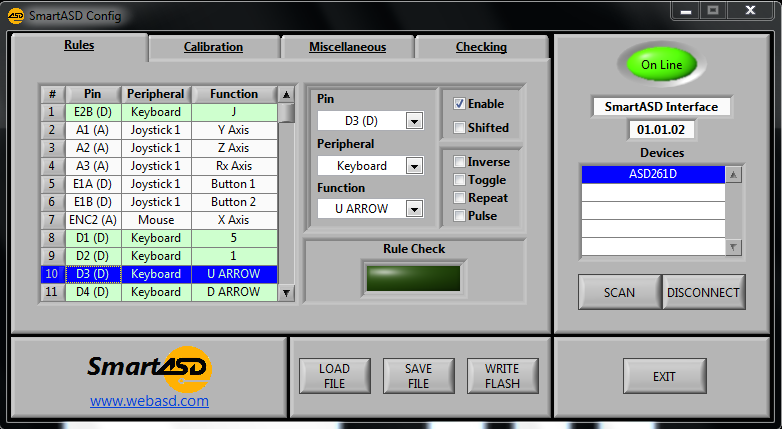Click the SmartASD title bar icon
782x429 pixels.
[x=15, y=16]
